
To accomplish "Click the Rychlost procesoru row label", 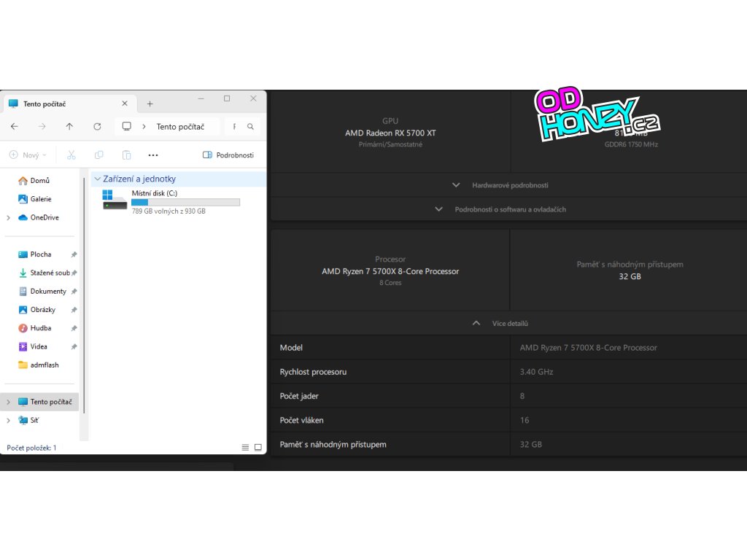I will [313, 372].
